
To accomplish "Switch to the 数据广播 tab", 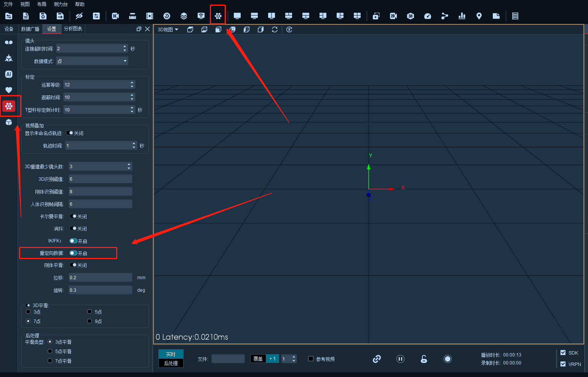I will click(30, 29).
